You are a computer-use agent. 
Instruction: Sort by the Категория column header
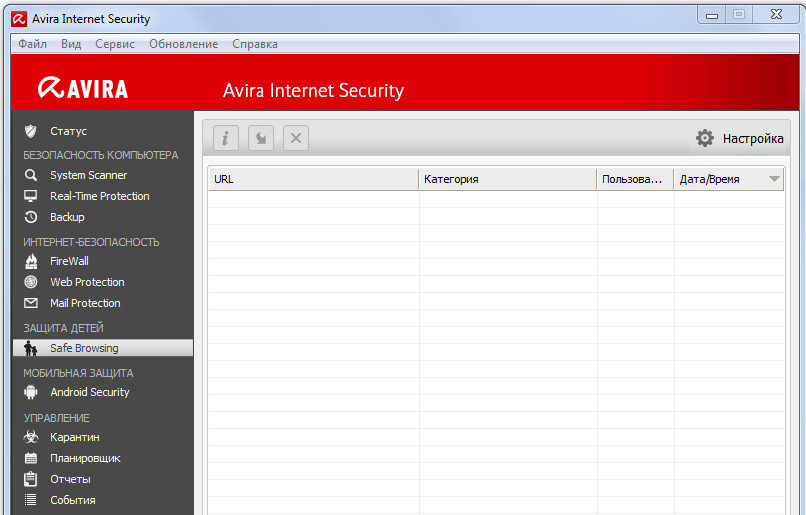[507, 179]
